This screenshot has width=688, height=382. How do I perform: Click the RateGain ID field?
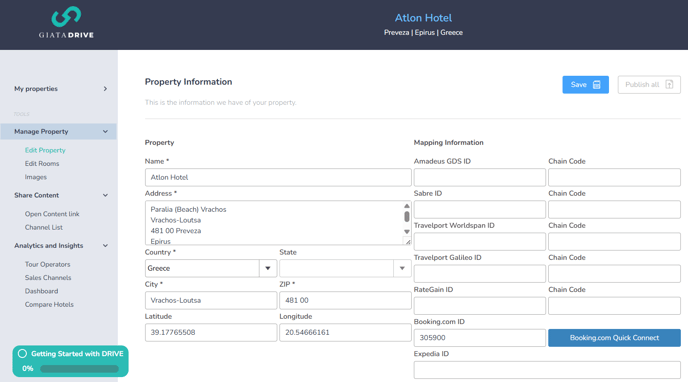(x=480, y=306)
